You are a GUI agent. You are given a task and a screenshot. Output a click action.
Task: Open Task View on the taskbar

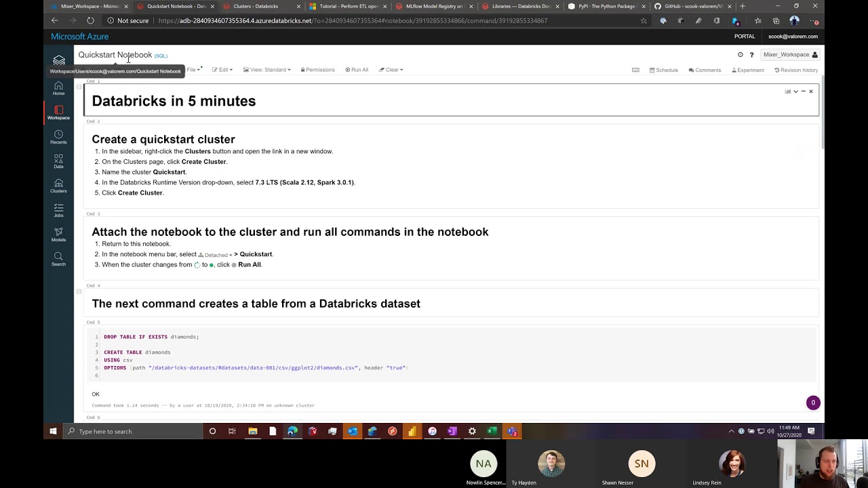coord(232,431)
